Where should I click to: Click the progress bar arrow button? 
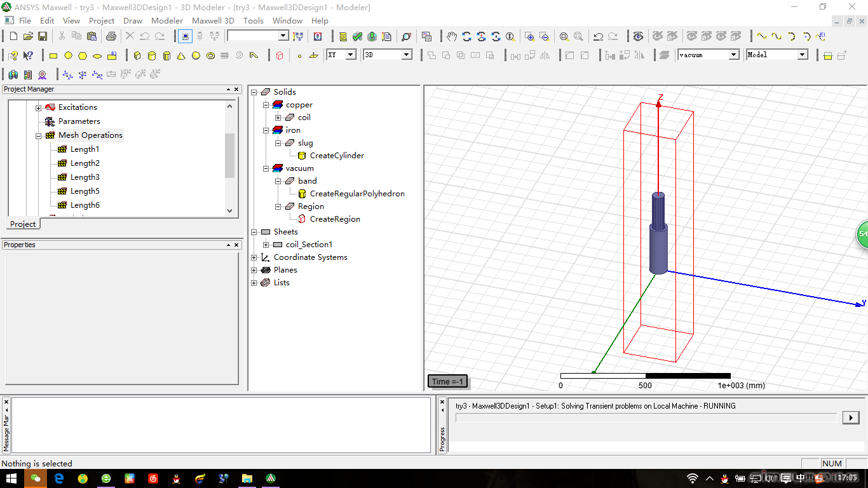click(x=850, y=417)
